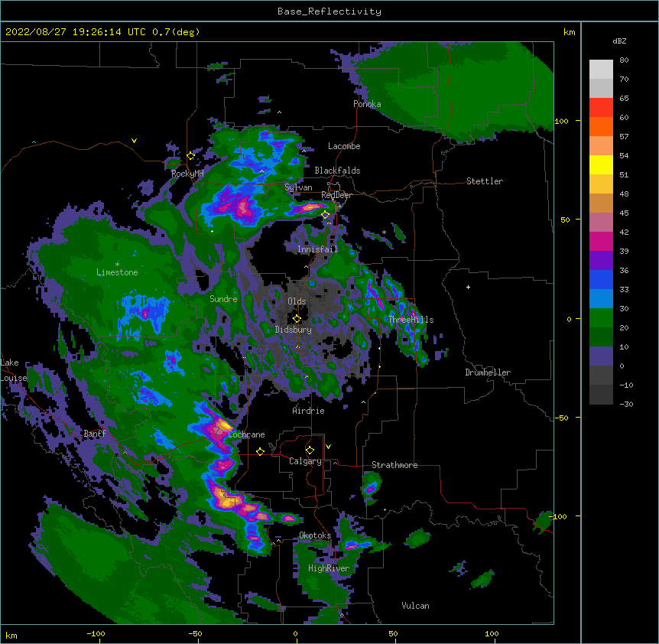The image size is (659, 644).
Task: Click the km unit label at top right
Action: pos(570,32)
